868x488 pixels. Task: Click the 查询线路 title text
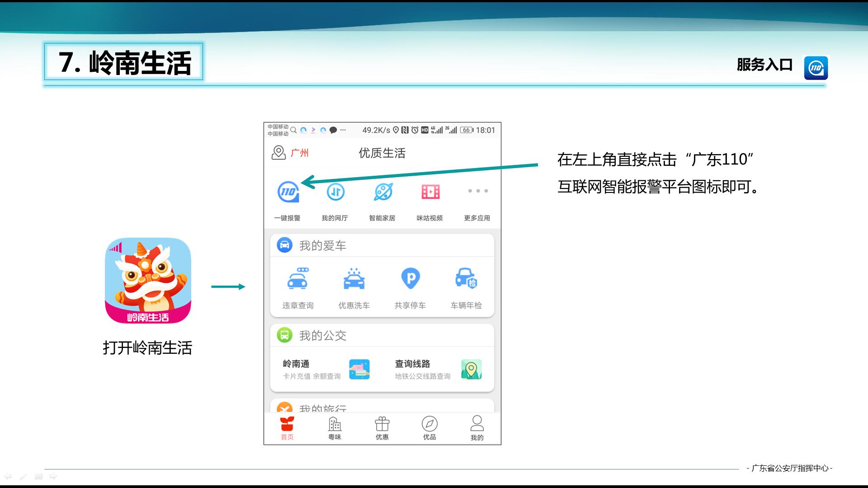coord(412,364)
